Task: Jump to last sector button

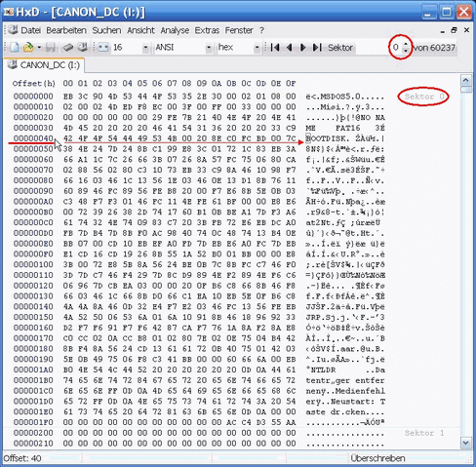Action: click(x=317, y=48)
